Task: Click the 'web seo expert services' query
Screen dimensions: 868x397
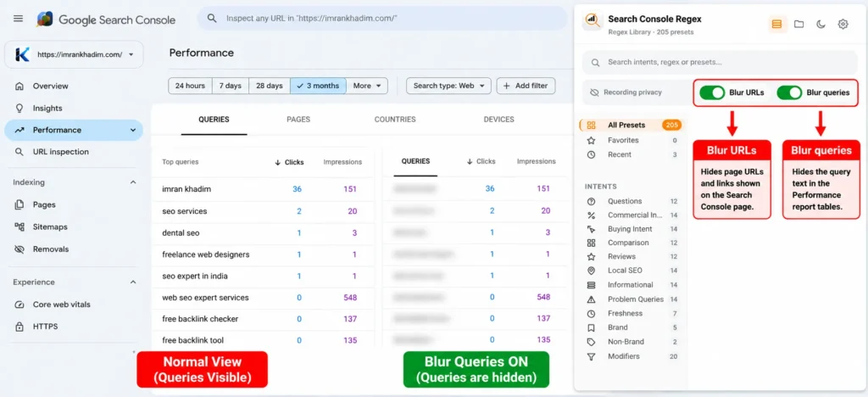Action: [205, 298]
